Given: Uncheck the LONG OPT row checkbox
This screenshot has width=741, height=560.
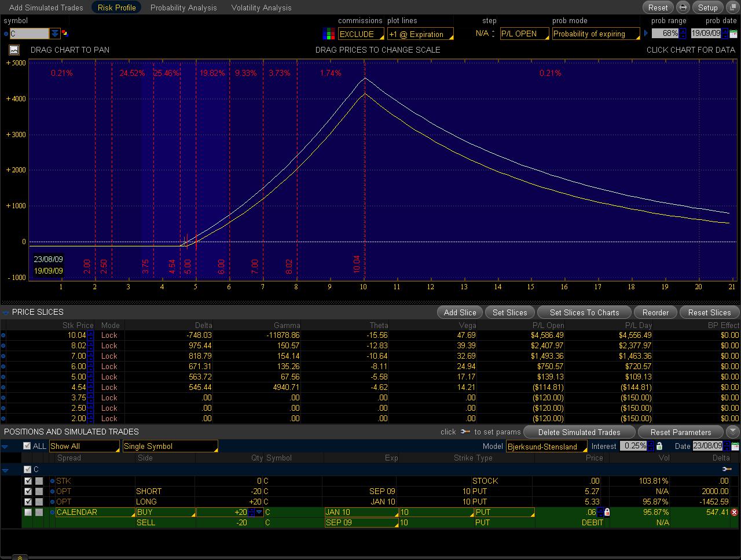Looking at the screenshot, I should [28, 502].
